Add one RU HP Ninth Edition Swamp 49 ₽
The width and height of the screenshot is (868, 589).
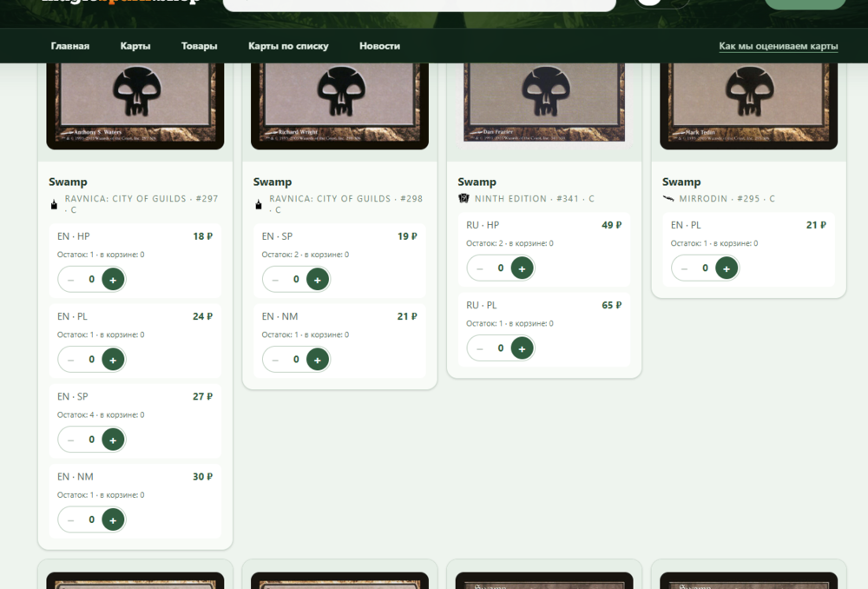coord(522,268)
